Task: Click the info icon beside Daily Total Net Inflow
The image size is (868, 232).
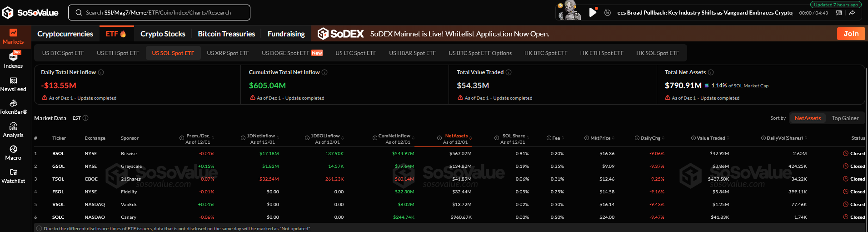Action: coord(101,72)
